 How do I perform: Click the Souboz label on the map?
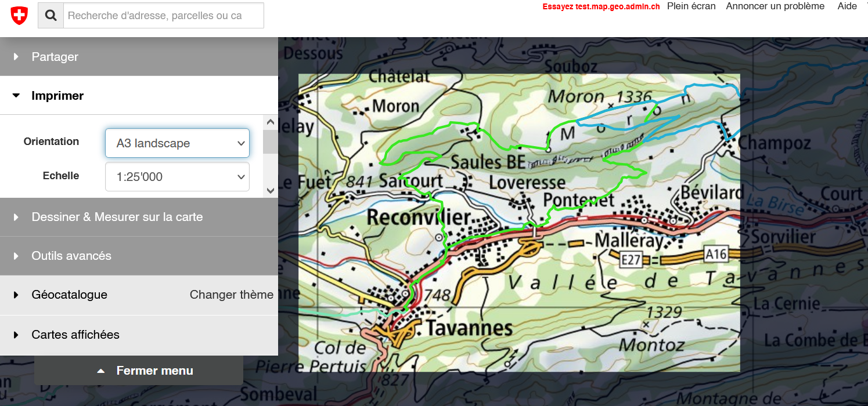click(x=571, y=66)
